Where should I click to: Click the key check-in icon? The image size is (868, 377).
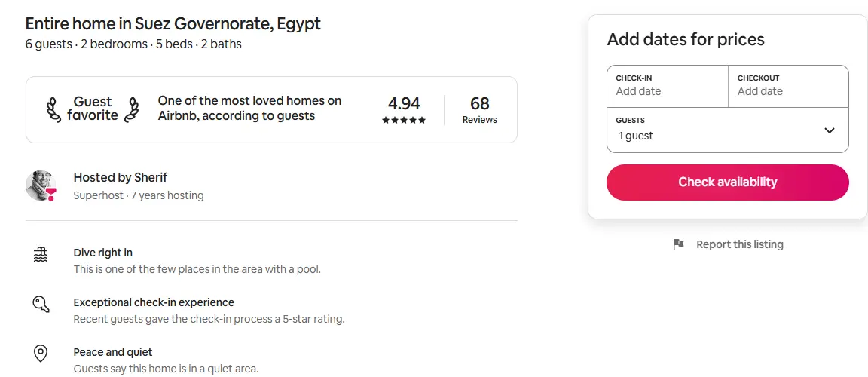(41, 304)
